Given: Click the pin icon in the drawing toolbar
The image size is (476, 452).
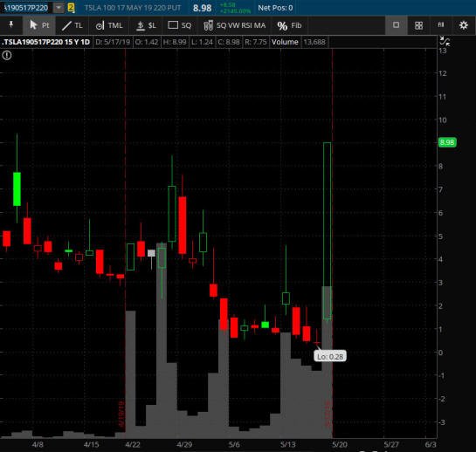Looking at the screenshot, I should (11, 25).
